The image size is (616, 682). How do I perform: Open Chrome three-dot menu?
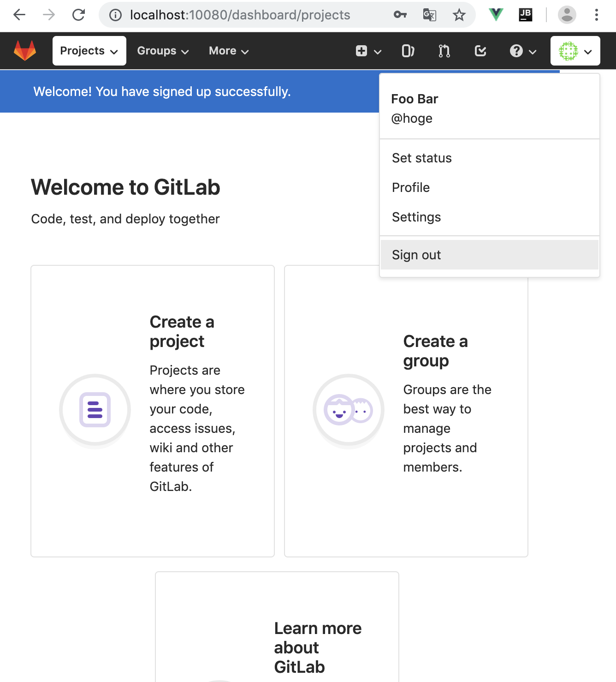click(x=597, y=15)
